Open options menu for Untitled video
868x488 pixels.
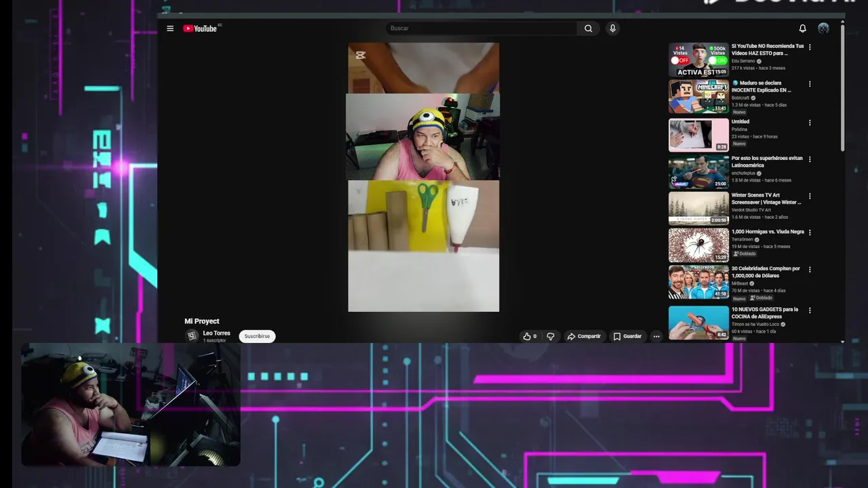pos(810,123)
